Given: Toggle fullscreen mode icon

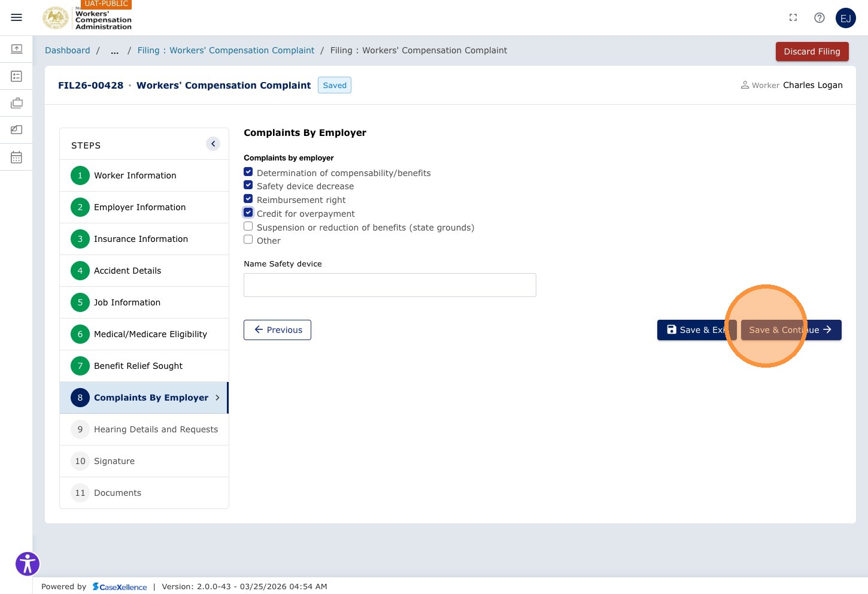Looking at the screenshot, I should 793,18.
